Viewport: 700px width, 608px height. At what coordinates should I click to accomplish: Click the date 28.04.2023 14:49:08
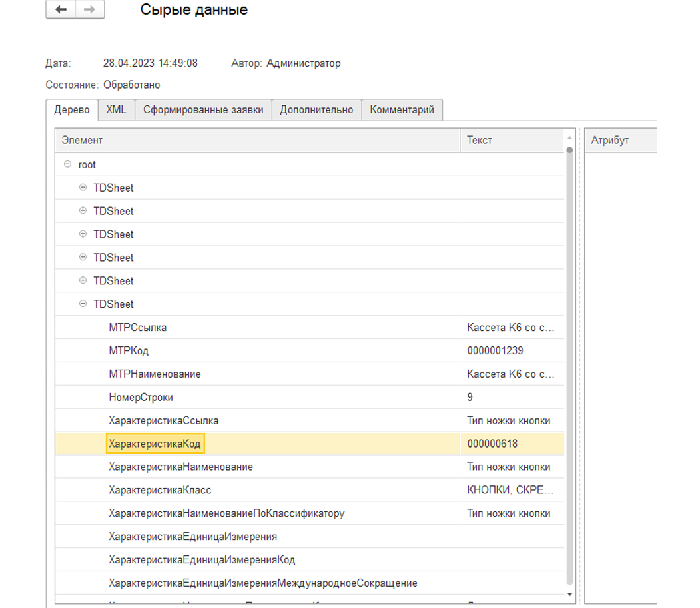tap(150, 63)
